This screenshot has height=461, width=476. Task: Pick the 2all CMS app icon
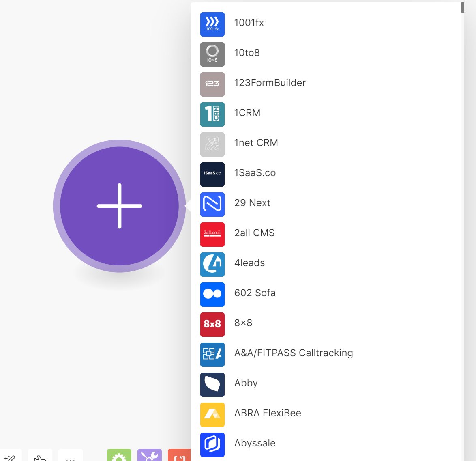click(212, 235)
